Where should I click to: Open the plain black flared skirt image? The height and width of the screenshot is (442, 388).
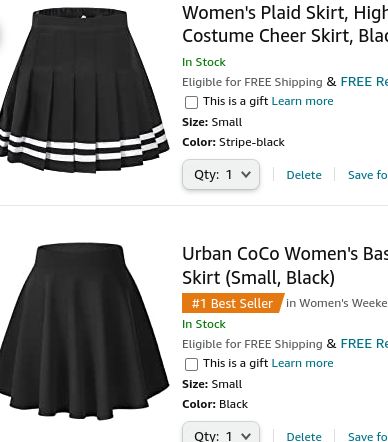coord(85,332)
